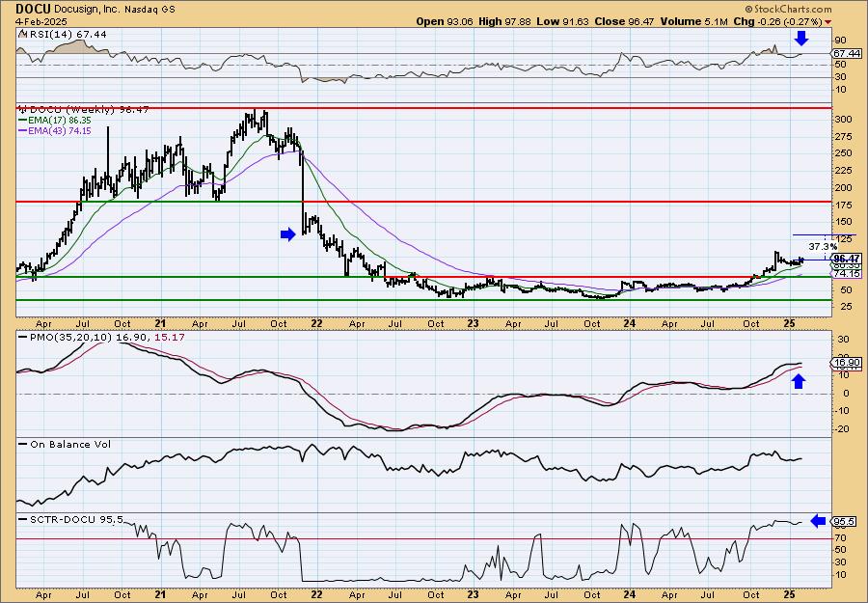Viewport: 868px width, 603px height.
Task: Click the 'EMA(43) 74.15' legend text
Action: [61, 131]
